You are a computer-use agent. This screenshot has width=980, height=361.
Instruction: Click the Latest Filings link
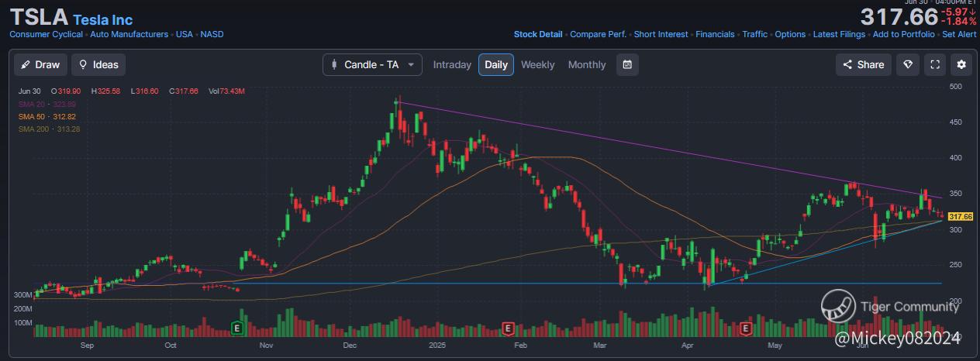[837, 34]
